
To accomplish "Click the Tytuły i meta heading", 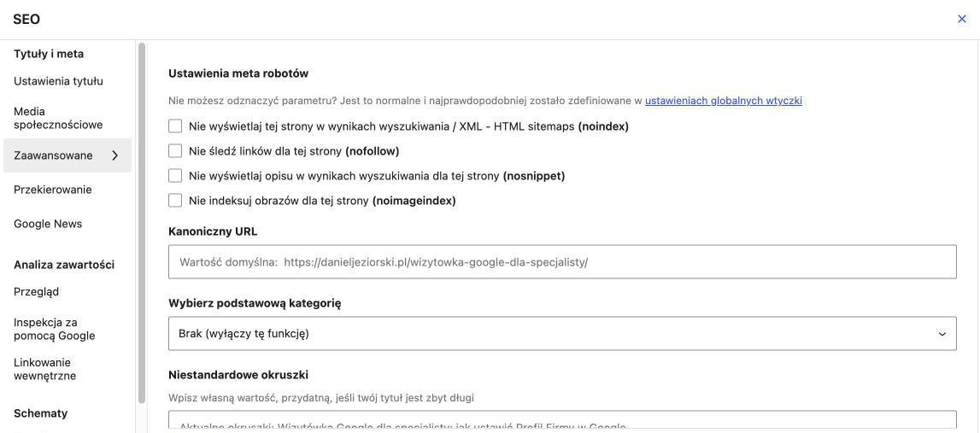I will 49,54.
